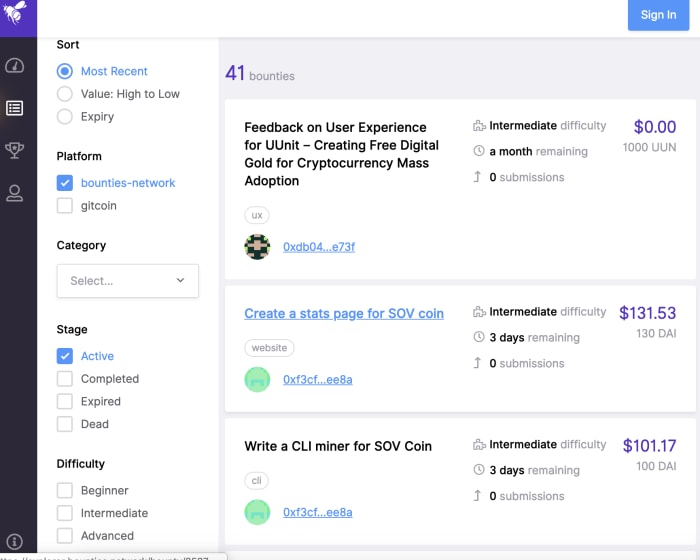Select Most Recent sort option
The width and height of the screenshot is (700, 560).
65,71
